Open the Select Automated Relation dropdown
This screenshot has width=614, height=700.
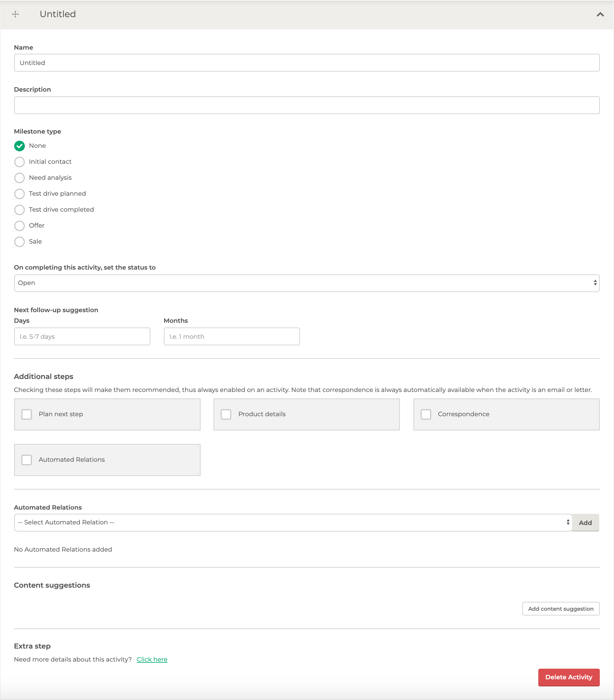click(x=293, y=522)
